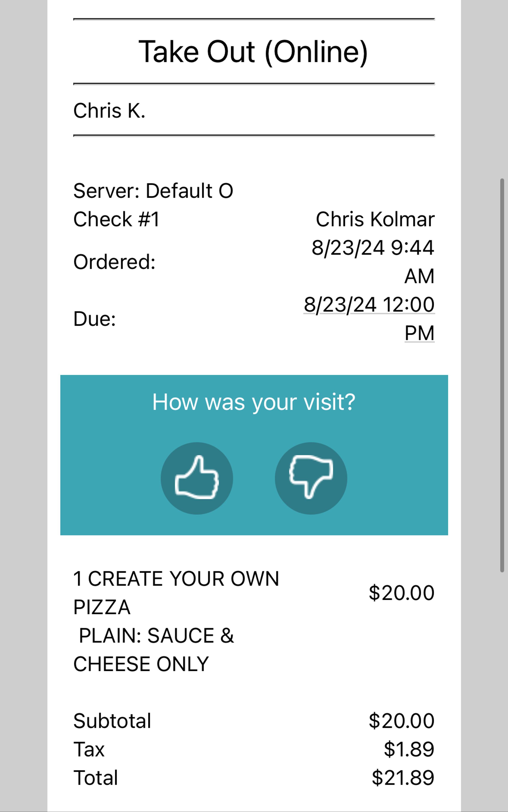Select the Chris K. customer name

pos(109,111)
